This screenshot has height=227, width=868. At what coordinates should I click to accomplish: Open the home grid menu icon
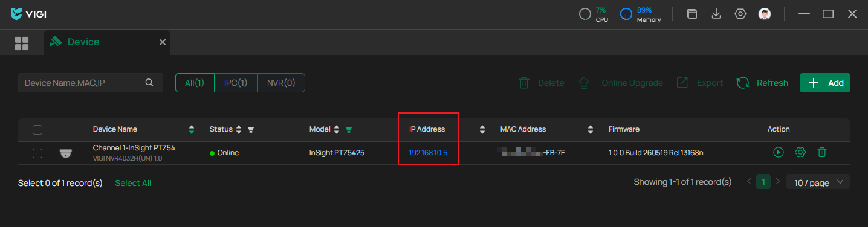22,43
